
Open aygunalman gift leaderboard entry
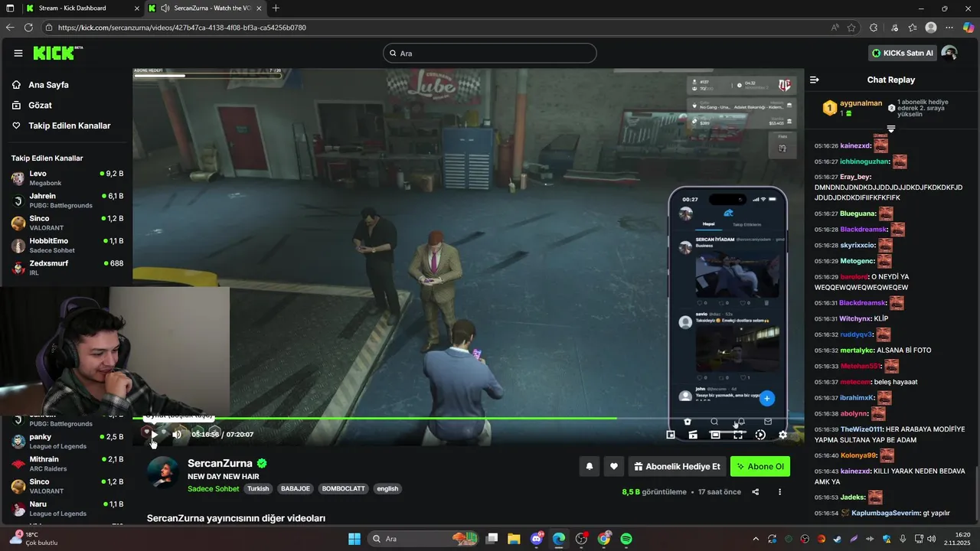[851, 108]
